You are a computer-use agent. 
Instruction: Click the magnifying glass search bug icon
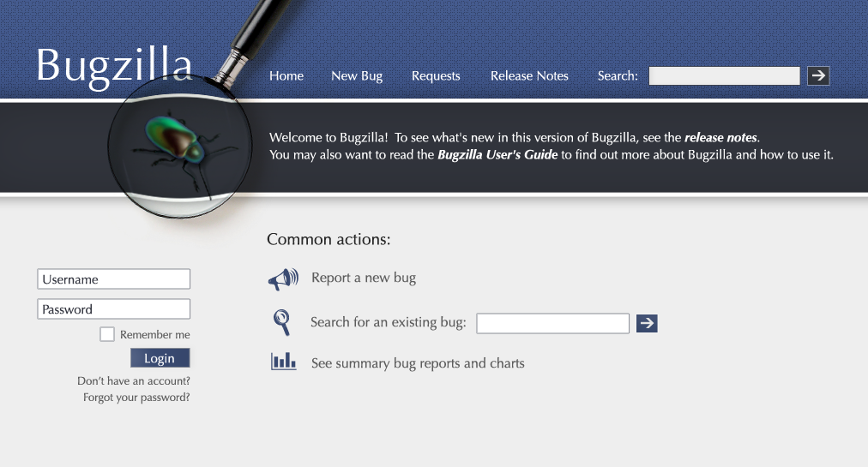coord(281,322)
